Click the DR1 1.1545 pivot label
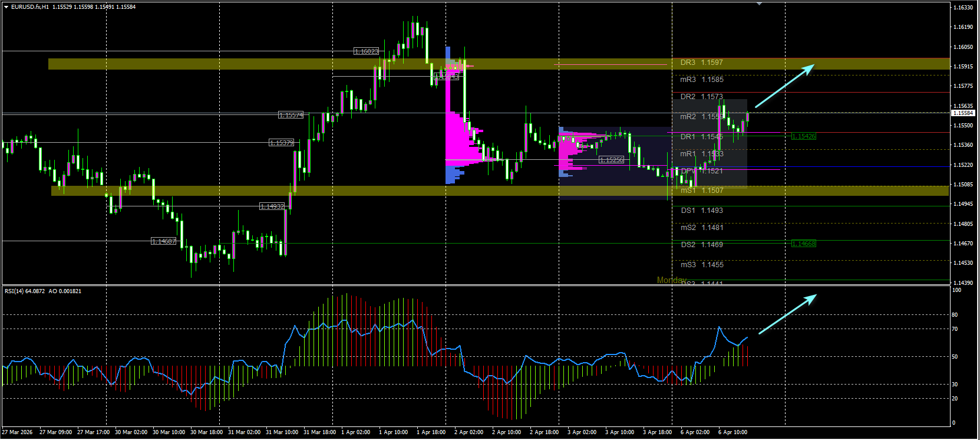Image resolution: width=980 pixels, height=440 pixels. click(x=701, y=137)
